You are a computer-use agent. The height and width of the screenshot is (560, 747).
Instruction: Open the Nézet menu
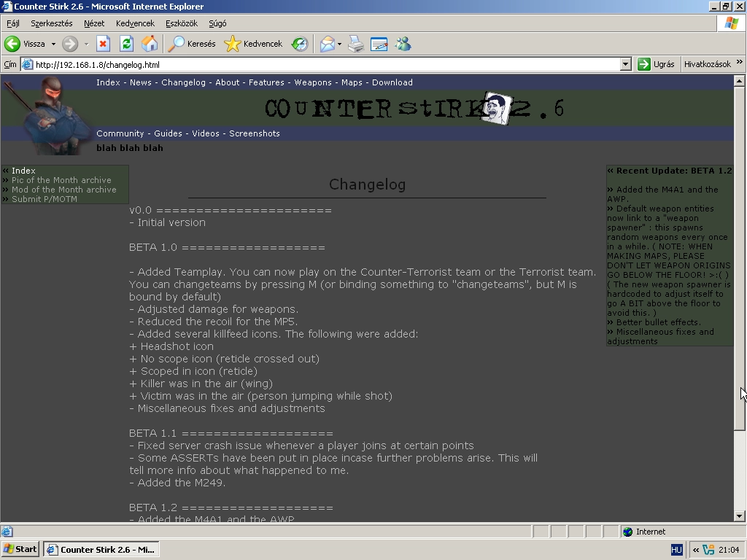click(94, 23)
